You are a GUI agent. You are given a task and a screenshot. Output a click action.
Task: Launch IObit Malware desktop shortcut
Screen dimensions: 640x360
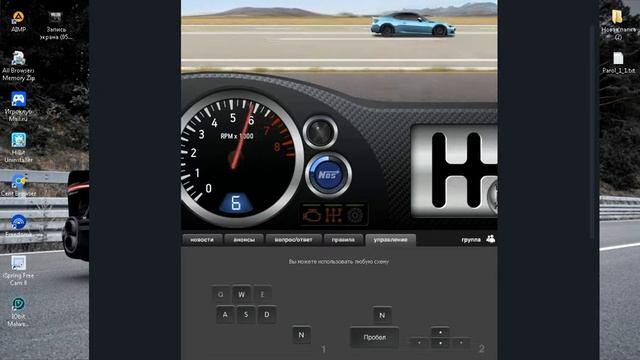[x=18, y=311]
